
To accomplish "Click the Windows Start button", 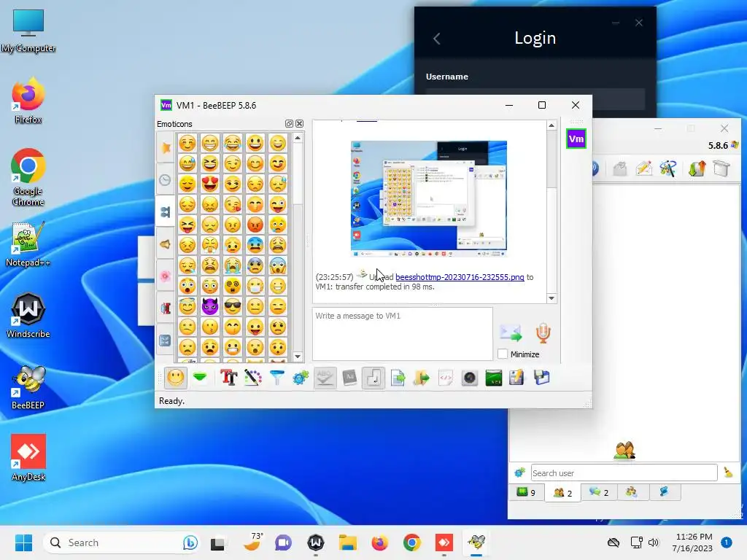I will [x=23, y=542].
